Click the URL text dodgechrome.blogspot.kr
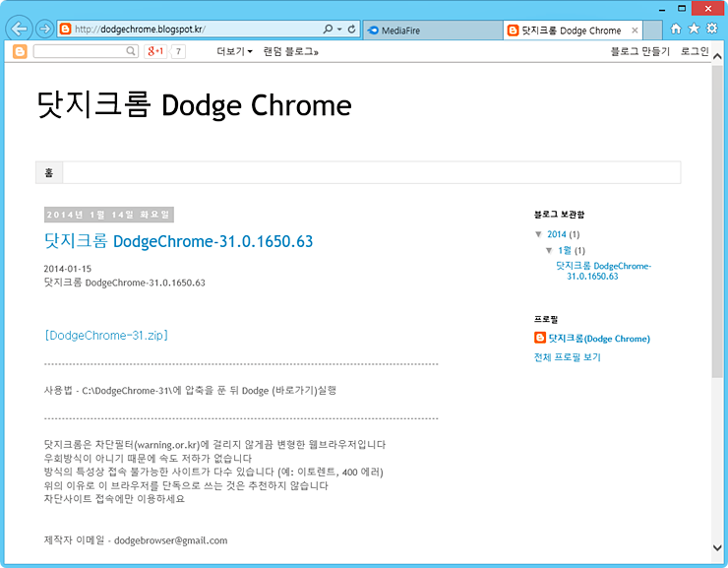 click(x=152, y=30)
